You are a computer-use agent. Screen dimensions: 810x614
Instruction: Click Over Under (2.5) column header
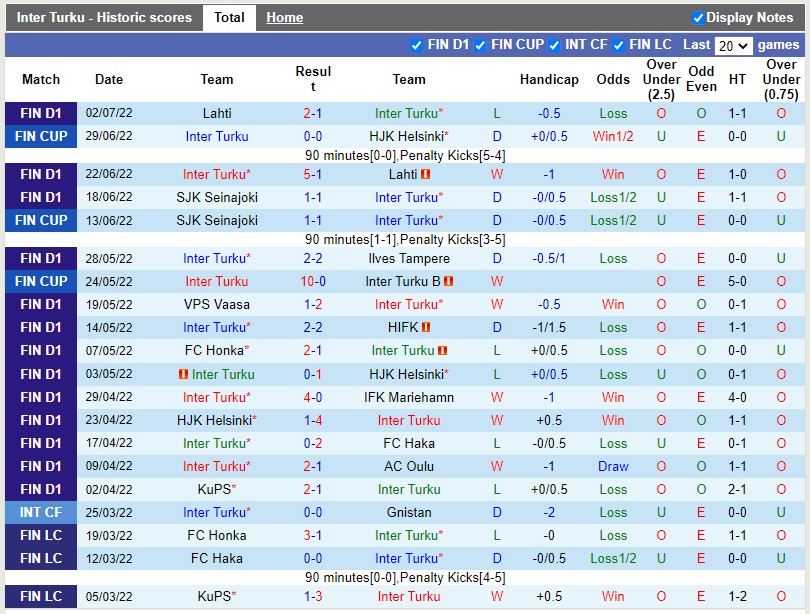(x=661, y=80)
